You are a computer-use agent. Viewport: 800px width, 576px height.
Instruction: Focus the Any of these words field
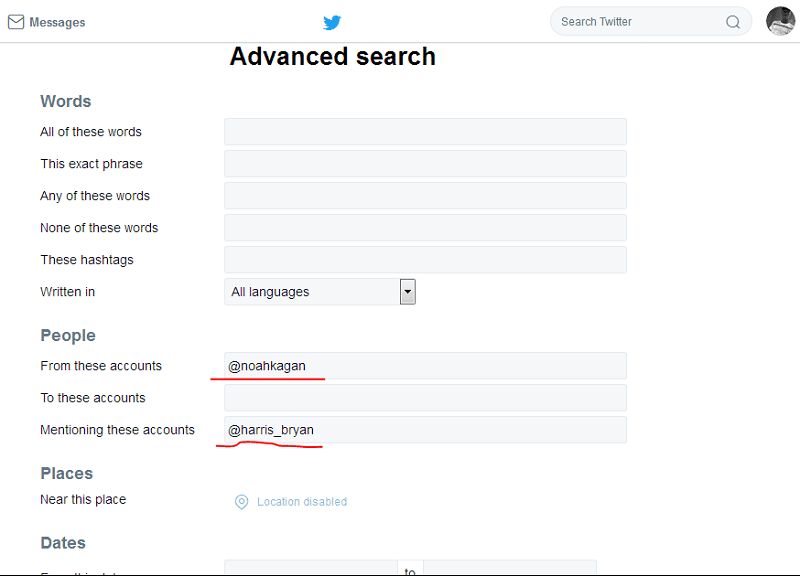(x=426, y=196)
